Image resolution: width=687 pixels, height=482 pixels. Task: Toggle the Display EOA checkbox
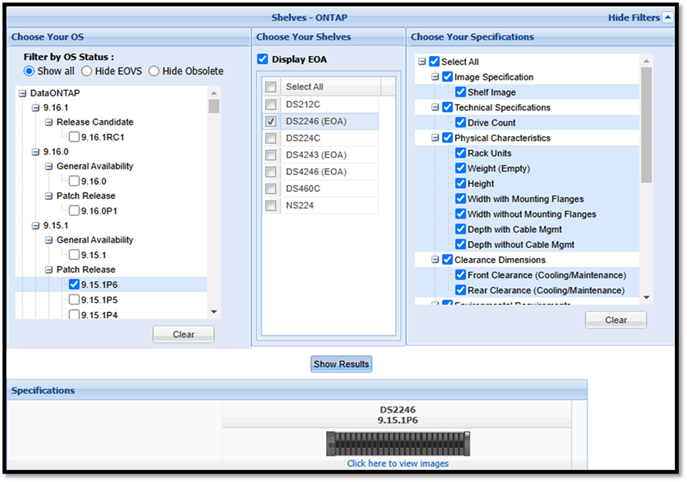(263, 59)
